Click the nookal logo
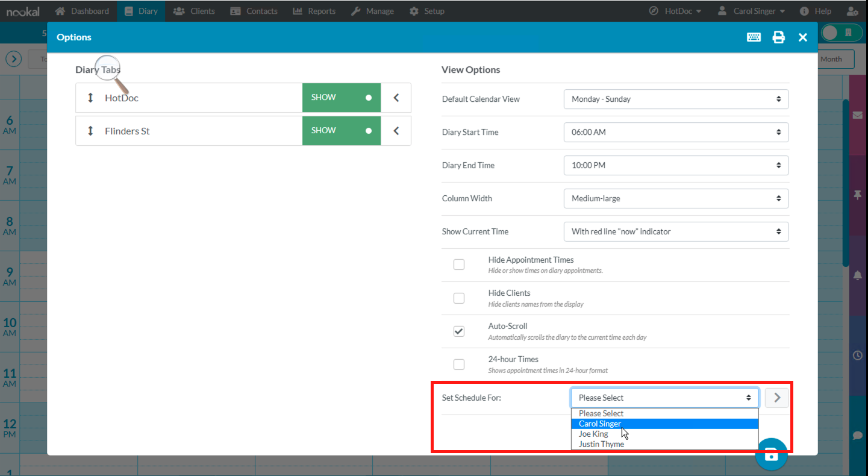The image size is (868, 476). pos(23,11)
